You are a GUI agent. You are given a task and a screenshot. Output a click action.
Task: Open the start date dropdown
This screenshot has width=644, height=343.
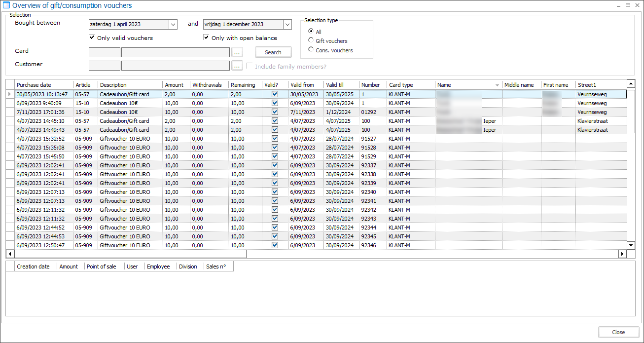[173, 24]
